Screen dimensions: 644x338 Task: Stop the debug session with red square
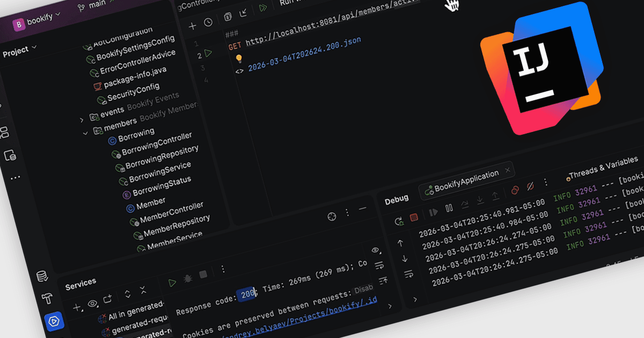414,217
